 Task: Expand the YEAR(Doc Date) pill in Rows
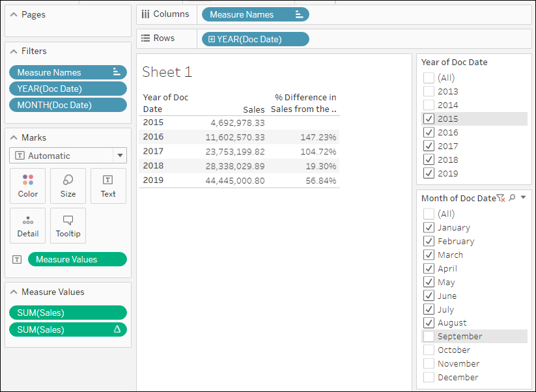point(212,39)
